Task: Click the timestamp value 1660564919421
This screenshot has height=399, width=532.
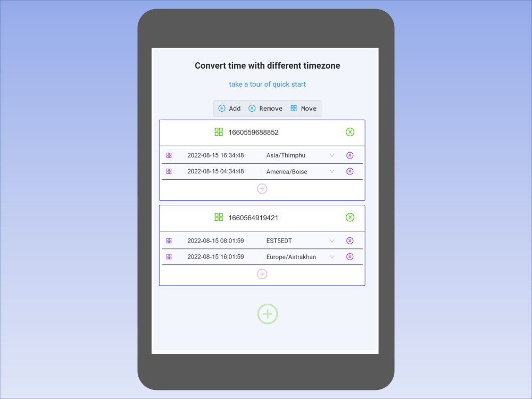Action: (x=253, y=218)
